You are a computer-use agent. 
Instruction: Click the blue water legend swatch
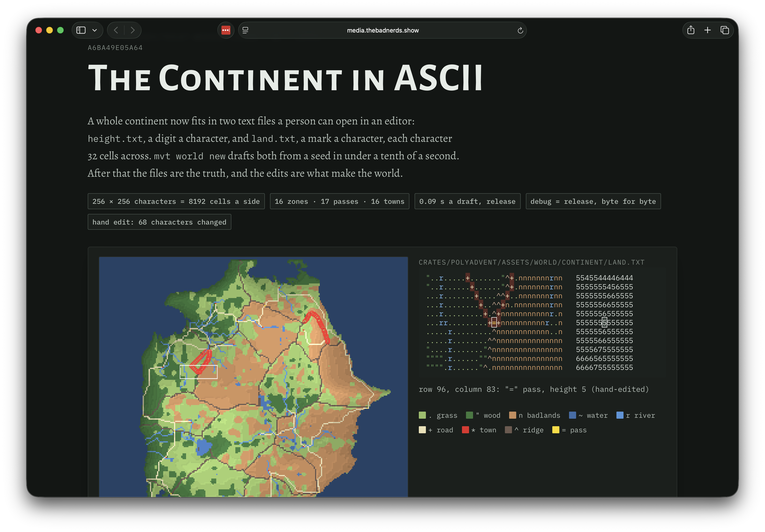(572, 415)
